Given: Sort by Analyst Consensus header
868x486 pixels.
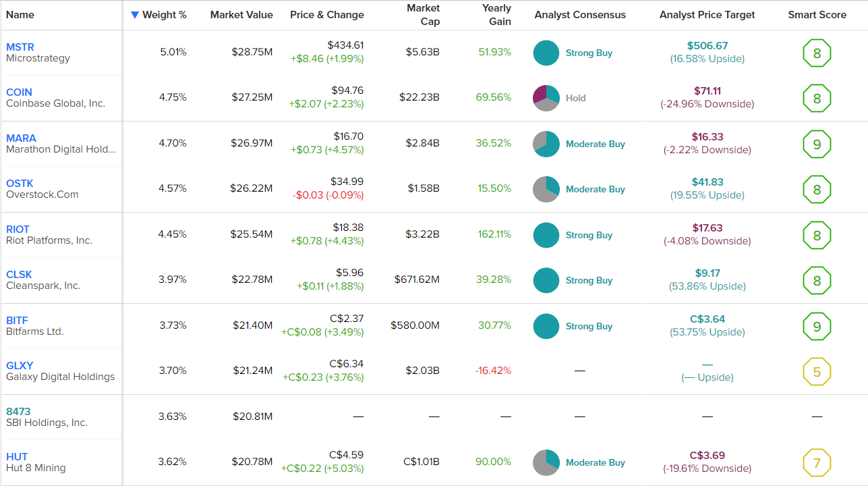Looking at the screenshot, I should coord(580,15).
